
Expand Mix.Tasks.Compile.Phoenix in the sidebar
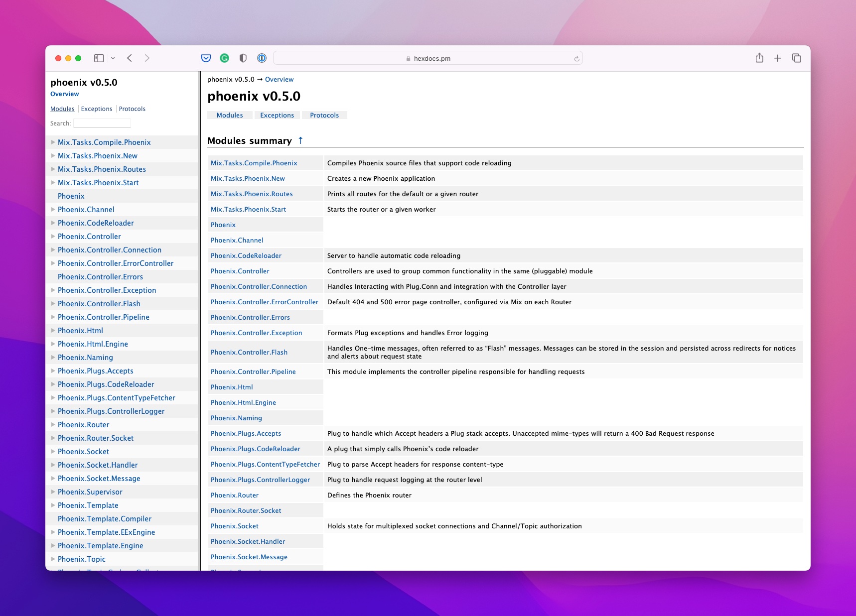click(x=53, y=142)
